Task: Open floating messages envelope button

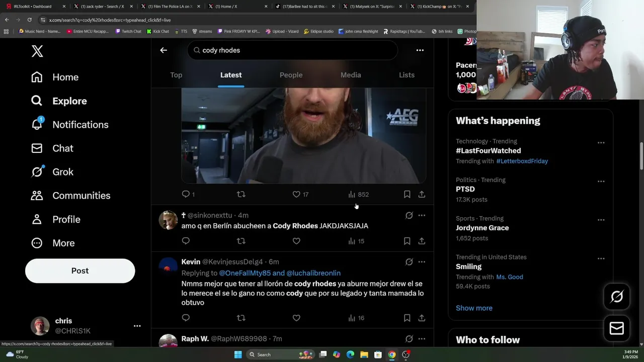Action: tap(616, 328)
